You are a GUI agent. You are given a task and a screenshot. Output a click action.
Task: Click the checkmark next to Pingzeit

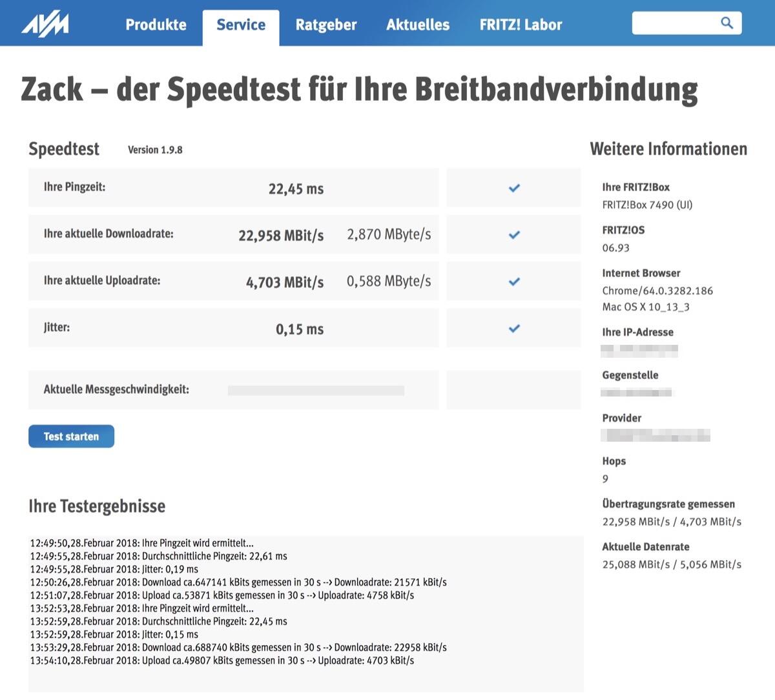[x=514, y=188]
